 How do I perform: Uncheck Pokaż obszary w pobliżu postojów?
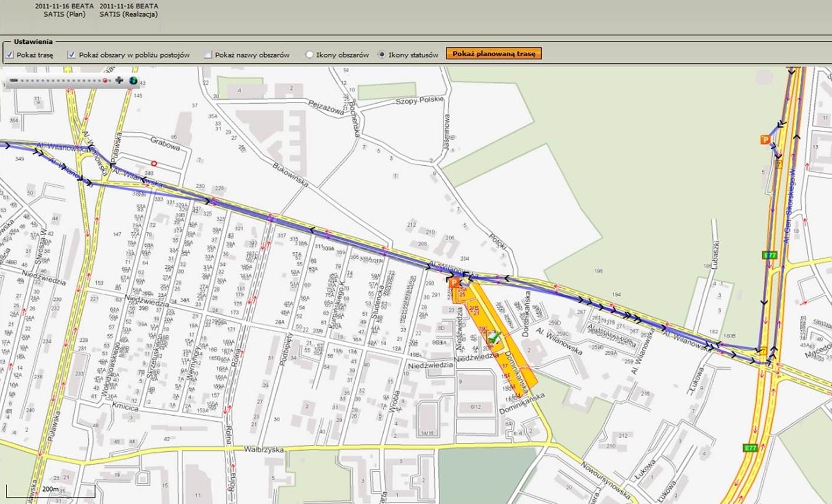pos(71,54)
